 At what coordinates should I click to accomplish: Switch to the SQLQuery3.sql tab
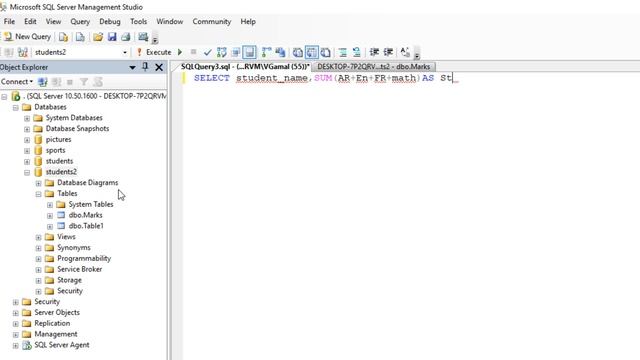pos(244,67)
